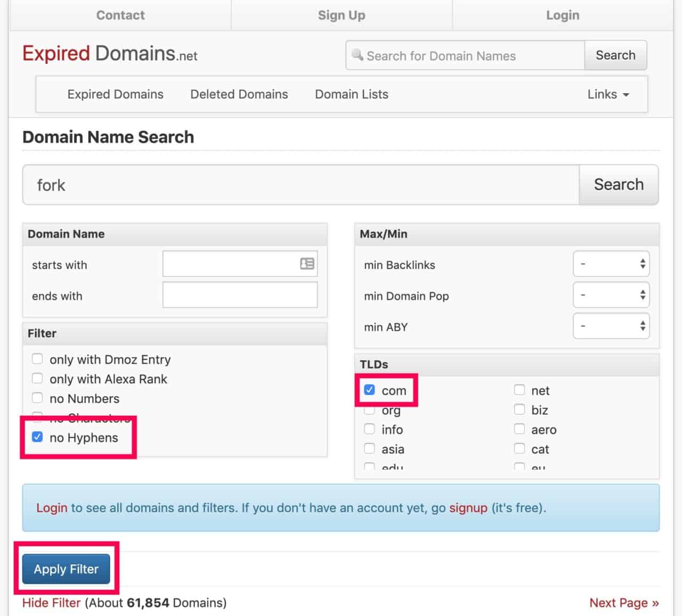Click the Apply Filter button
The image size is (682, 616).
pos(66,569)
